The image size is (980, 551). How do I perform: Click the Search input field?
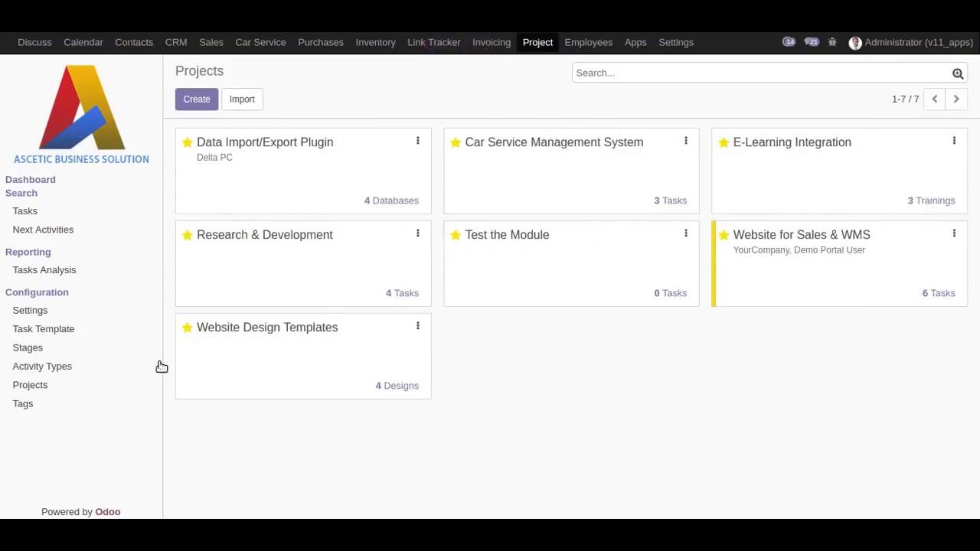click(761, 73)
